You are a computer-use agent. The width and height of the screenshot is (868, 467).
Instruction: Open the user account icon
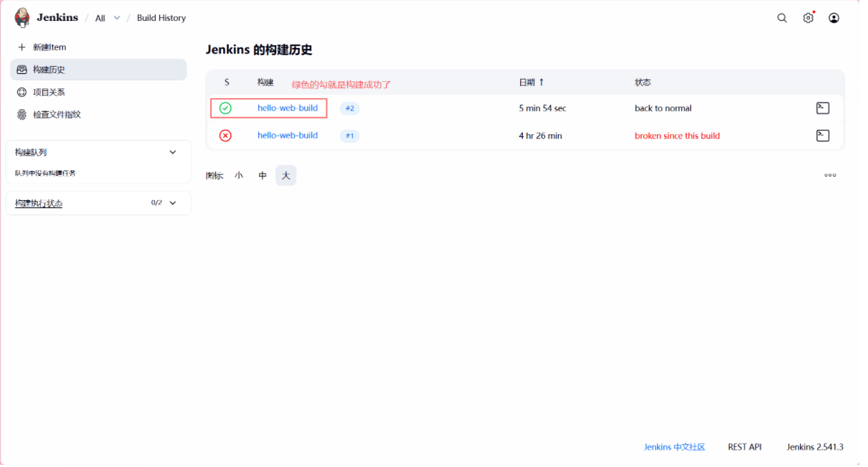[x=834, y=18]
